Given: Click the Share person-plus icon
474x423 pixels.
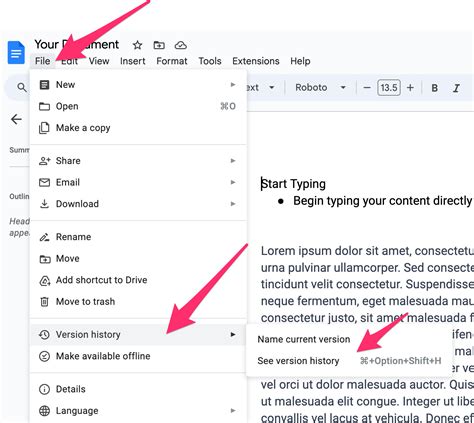Looking at the screenshot, I should click(44, 161).
